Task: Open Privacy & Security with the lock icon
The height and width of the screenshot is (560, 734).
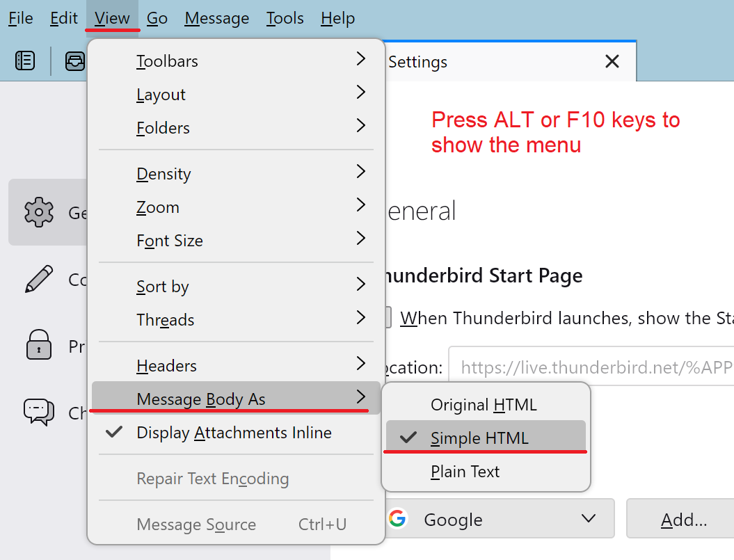Action: (38, 346)
